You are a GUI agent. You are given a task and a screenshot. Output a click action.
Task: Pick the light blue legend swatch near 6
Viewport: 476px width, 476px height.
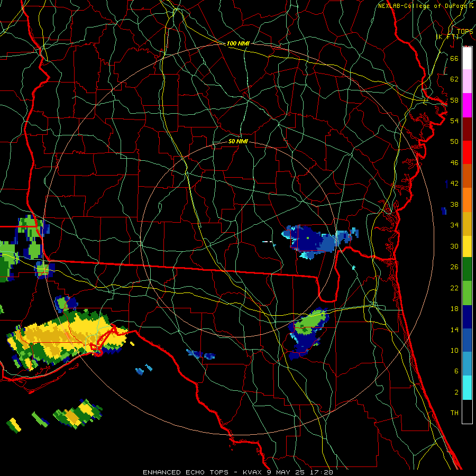pyautogui.click(x=467, y=364)
